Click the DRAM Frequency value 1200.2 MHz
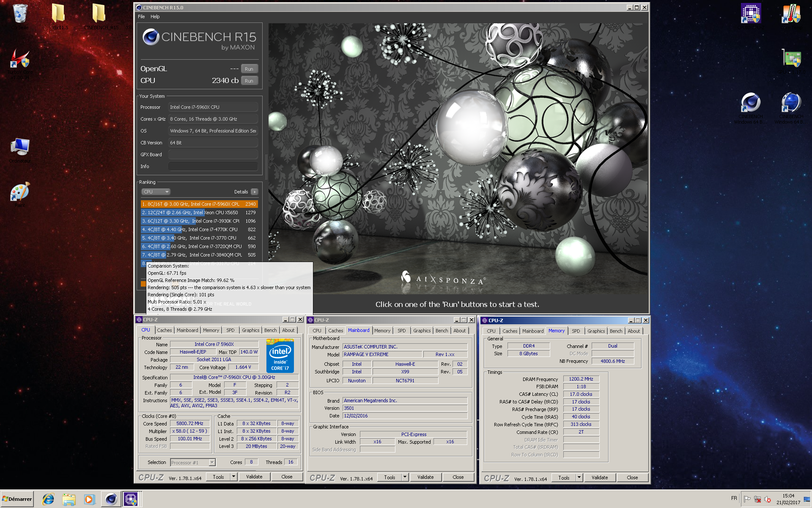 tap(581, 379)
